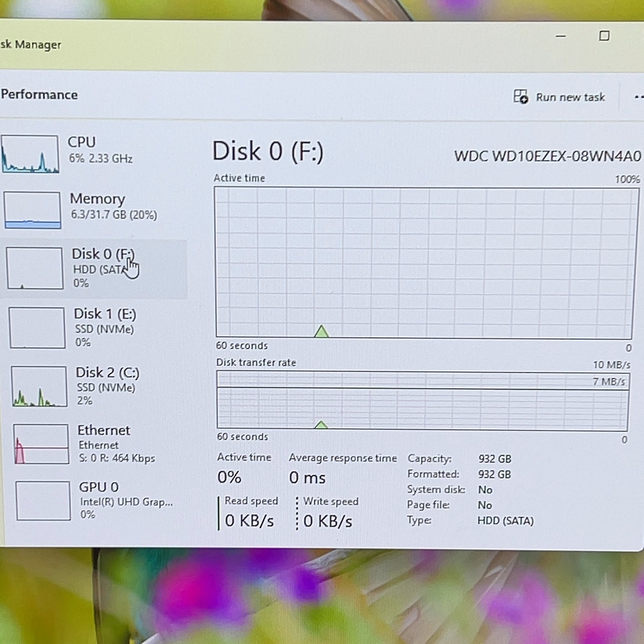
Task: Click the 6% 2.33 GHz CPU text
Action: 100,158
